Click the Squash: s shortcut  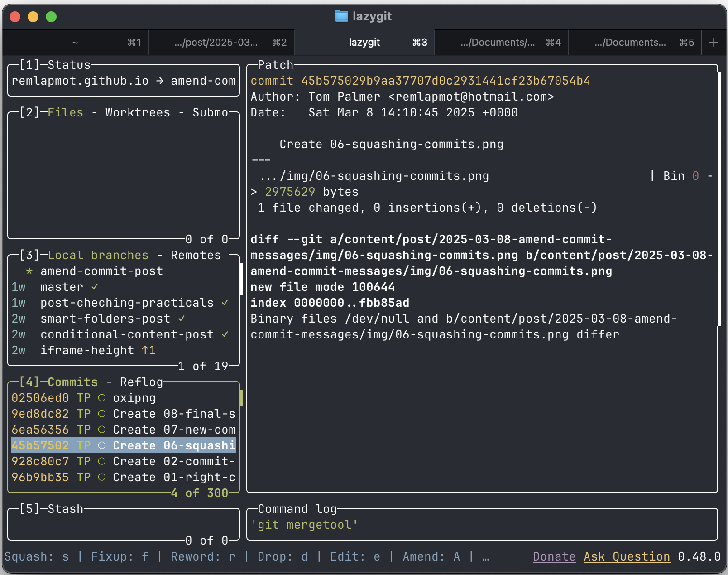click(37, 556)
